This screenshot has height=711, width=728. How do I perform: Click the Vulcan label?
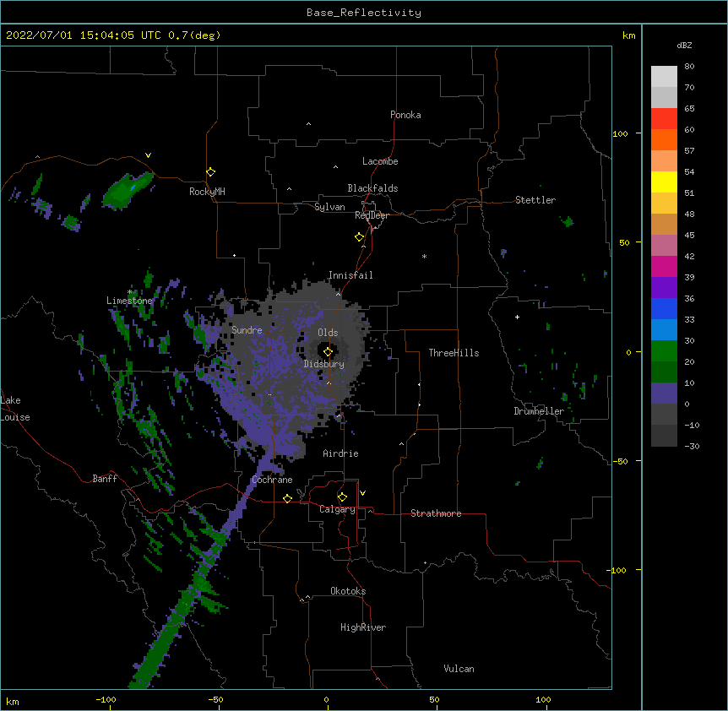pyautogui.click(x=459, y=669)
